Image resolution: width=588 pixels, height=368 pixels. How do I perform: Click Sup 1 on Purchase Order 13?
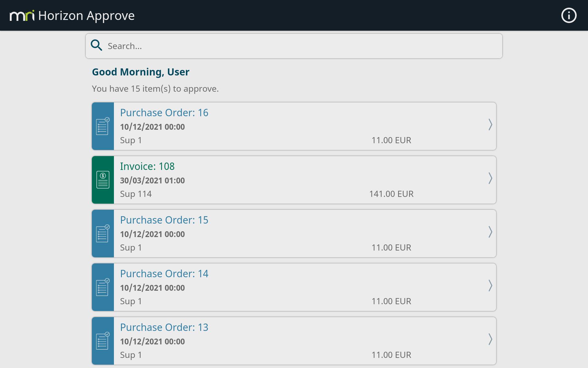131,355
